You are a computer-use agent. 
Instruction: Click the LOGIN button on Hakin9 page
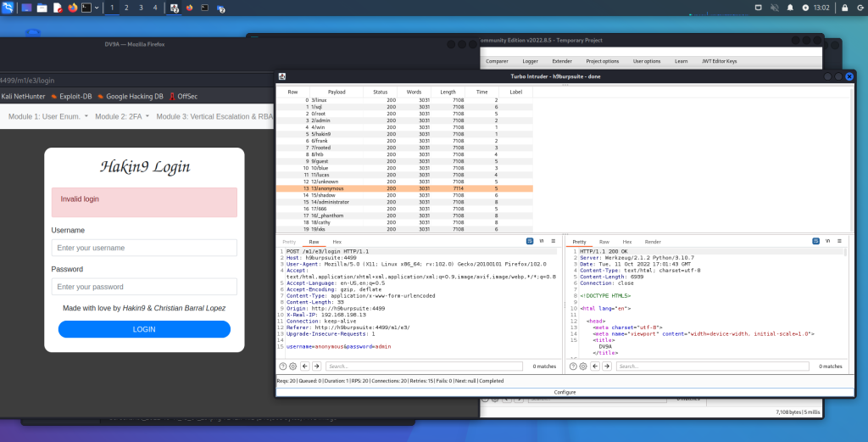[144, 329]
